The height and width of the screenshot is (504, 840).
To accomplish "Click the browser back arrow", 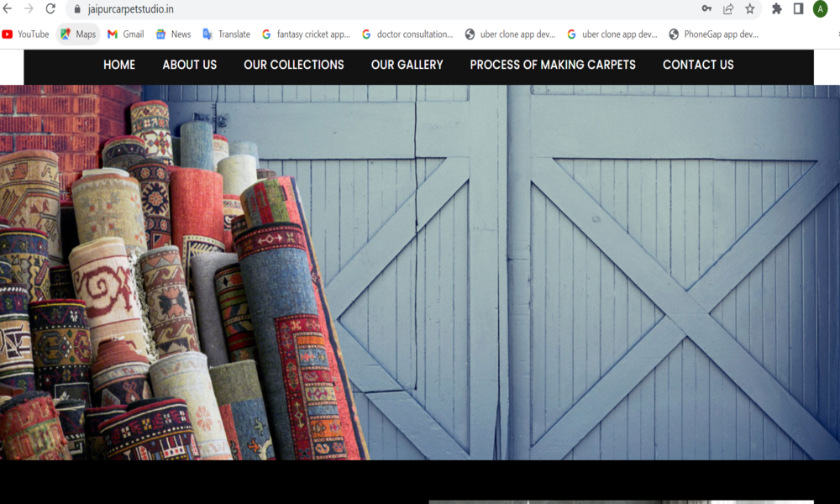I will point(8,8).
